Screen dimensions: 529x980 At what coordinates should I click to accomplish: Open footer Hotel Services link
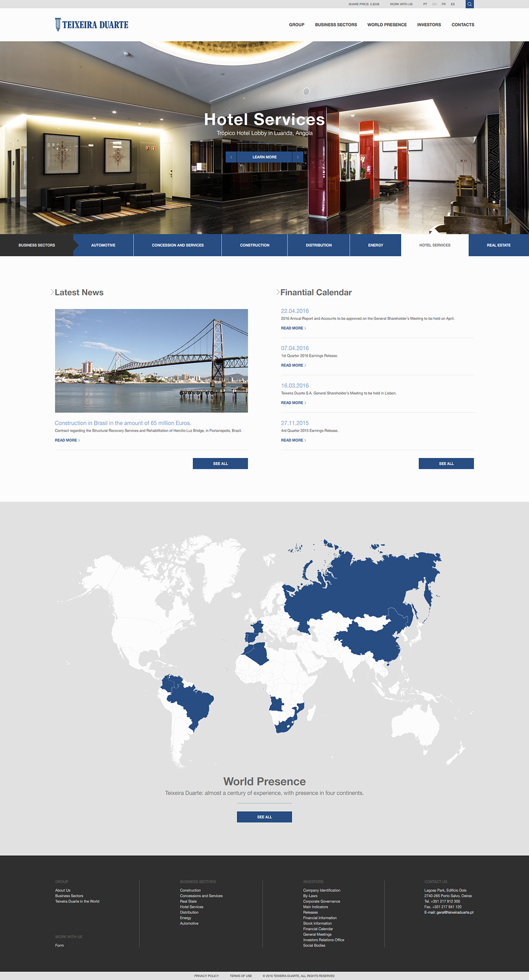[x=192, y=907]
